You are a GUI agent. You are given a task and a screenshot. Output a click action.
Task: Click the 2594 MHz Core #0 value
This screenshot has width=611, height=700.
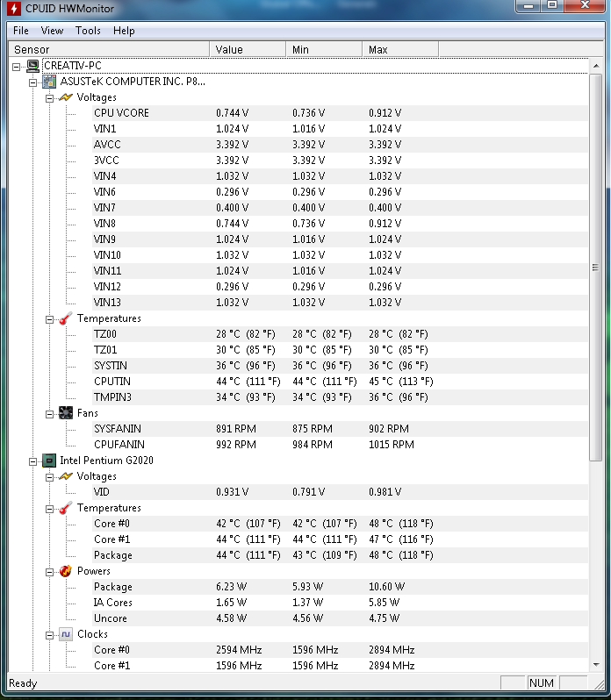239,650
